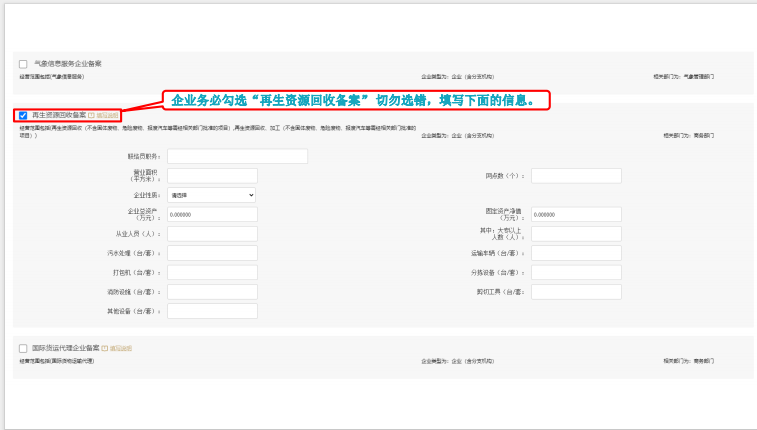Check the 气象信息服务企业备案 checkbox
The width and height of the screenshot is (757, 430).
(22, 64)
